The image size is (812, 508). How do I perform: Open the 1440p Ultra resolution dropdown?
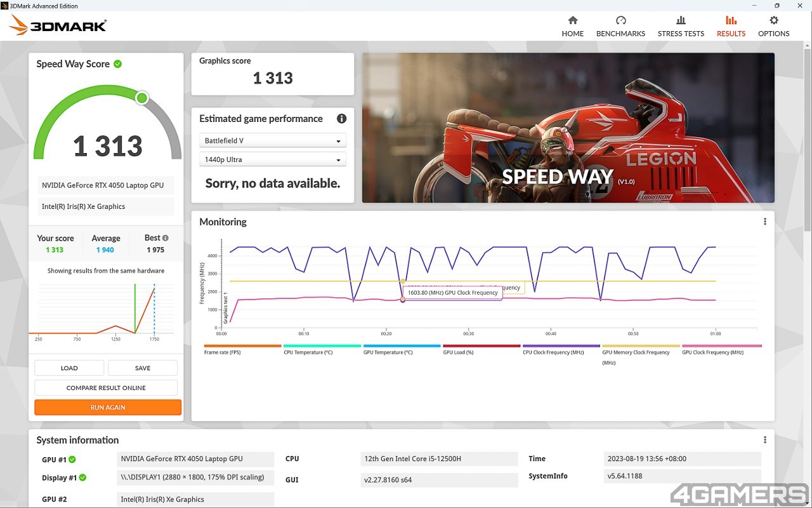coord(273,159)
